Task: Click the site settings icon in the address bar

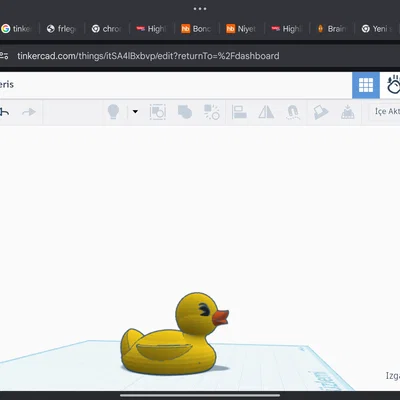Action: pyautogui.click(x=4, y=56)
